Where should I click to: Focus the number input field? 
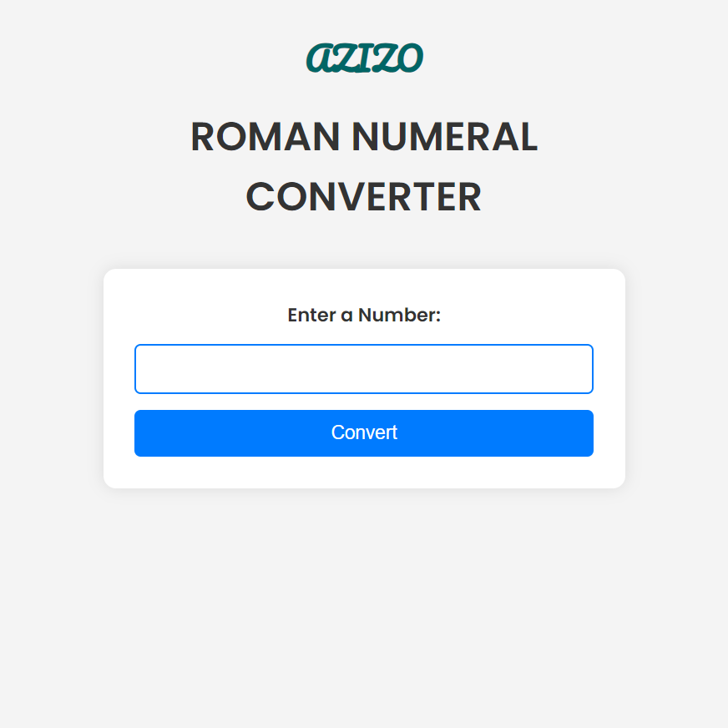[x=364, y=369]
